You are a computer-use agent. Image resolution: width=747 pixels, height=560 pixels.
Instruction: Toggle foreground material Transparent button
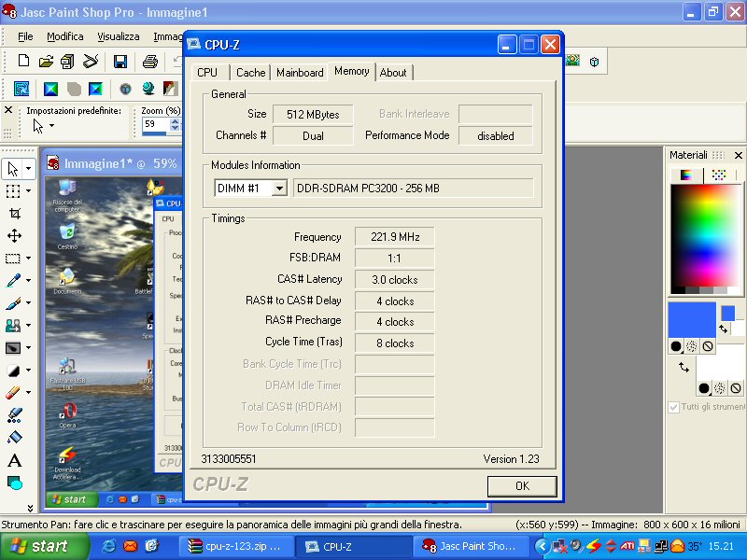coord(708,346)
